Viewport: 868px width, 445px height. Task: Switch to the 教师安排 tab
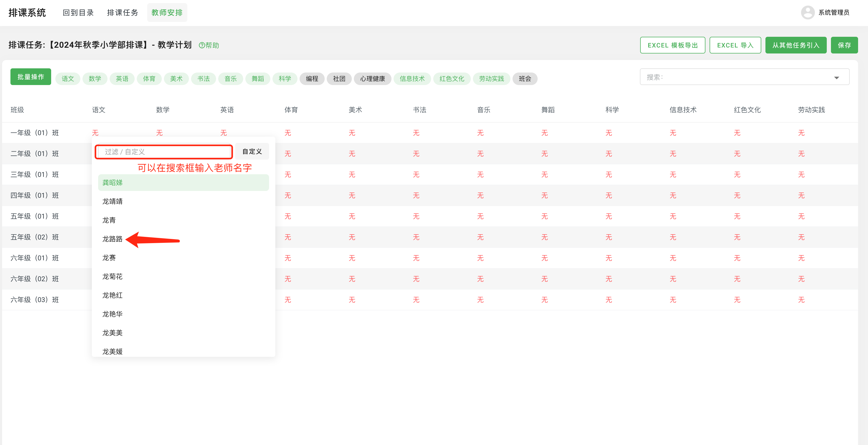[167, 13]
